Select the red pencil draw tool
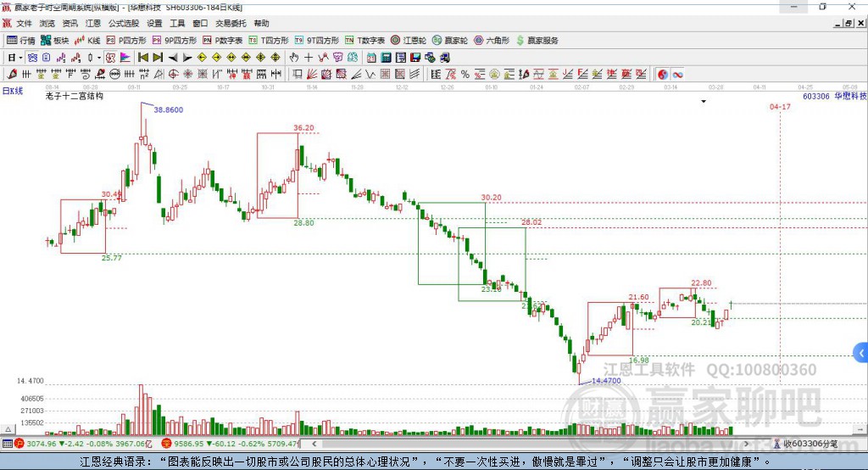 (x=12, y=75)
